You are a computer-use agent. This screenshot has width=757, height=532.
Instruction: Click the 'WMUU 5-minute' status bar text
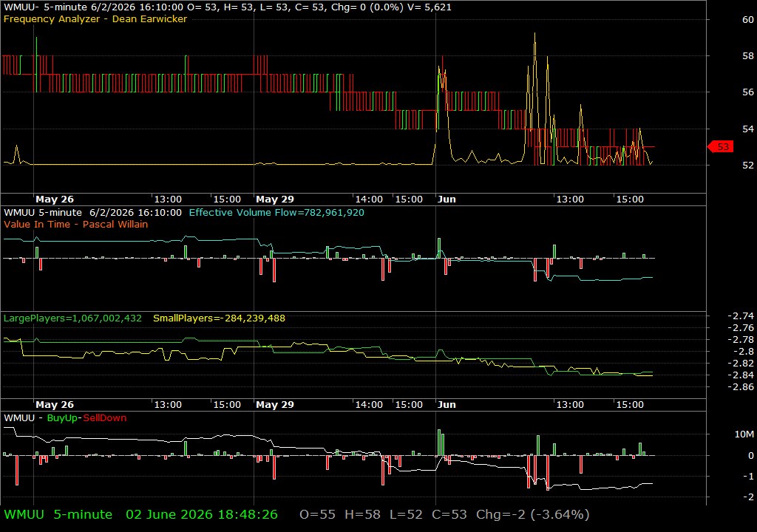tap(58, 514)
